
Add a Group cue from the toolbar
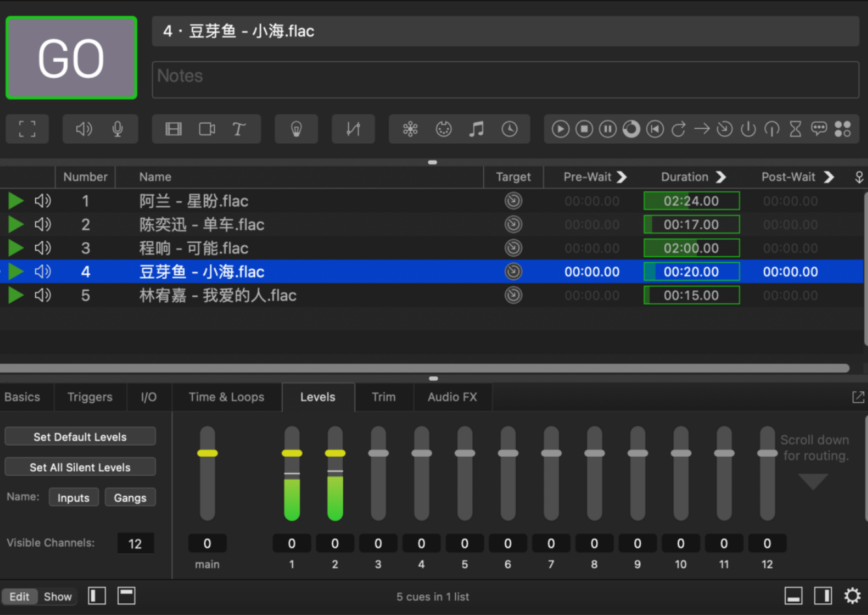[27, 129]
